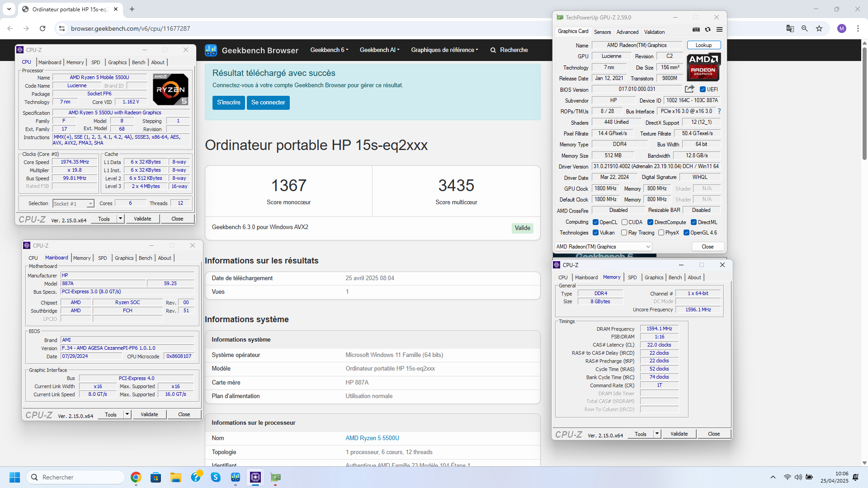This screenshot has width=868, height=488.
Task: Toggle the PhysX checkbox
Action: (661, 233)
